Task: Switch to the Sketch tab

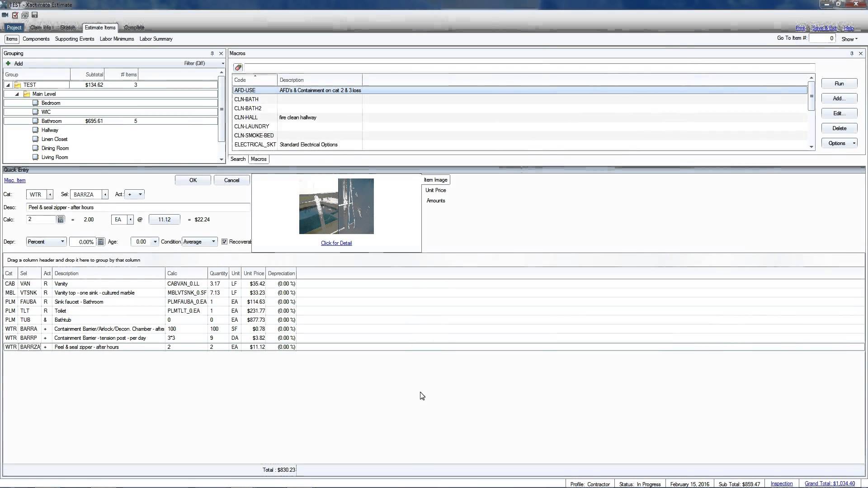Action: 68,28
